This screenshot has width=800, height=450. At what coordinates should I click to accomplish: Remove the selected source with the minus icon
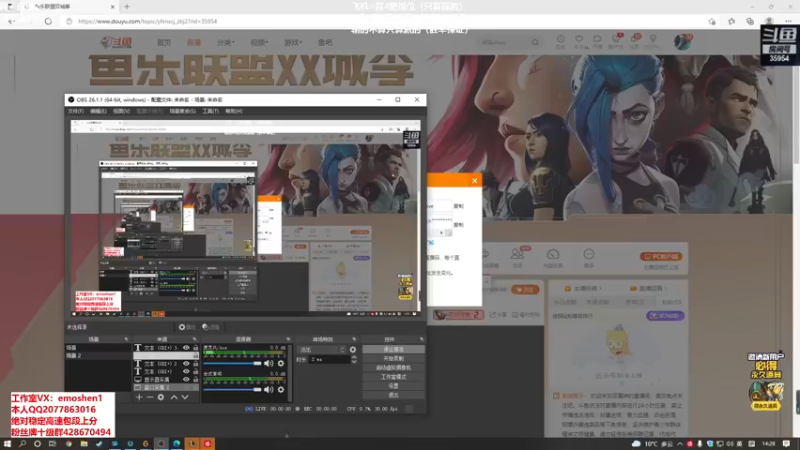pyautogui.click(x=150, y=397)
